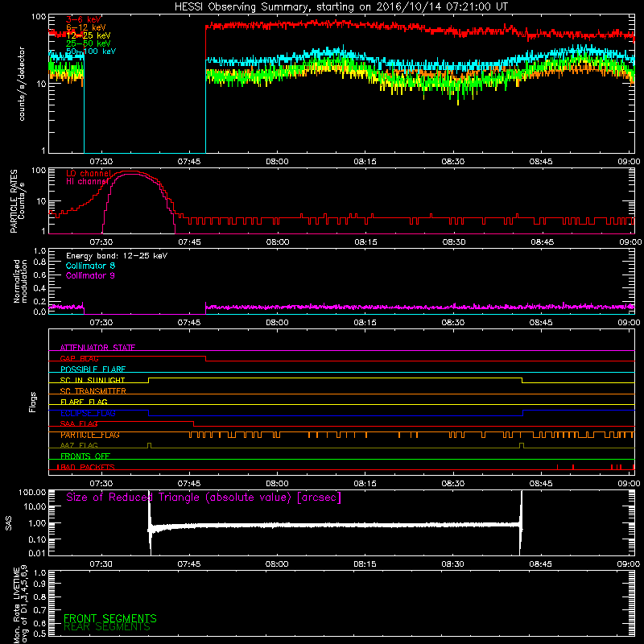Select the '50-100 keV' legend label

point(91,52)
